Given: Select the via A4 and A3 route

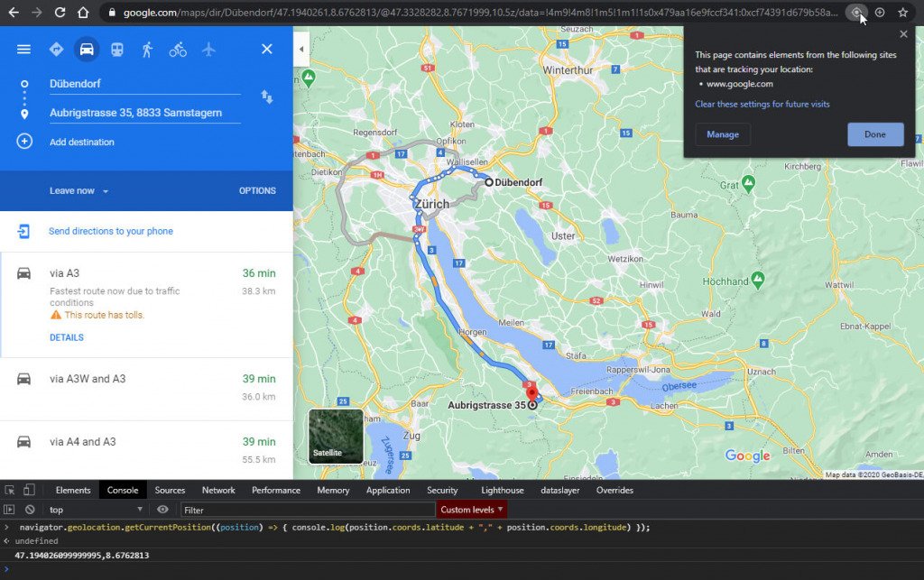Looking at the screenshot, I should 146,450.
